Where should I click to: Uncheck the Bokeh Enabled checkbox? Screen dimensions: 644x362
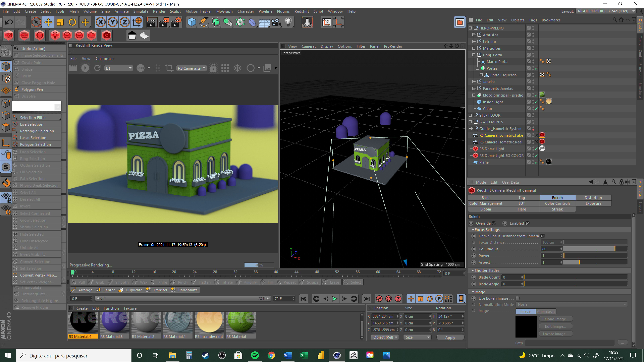(x=527, y=223)
